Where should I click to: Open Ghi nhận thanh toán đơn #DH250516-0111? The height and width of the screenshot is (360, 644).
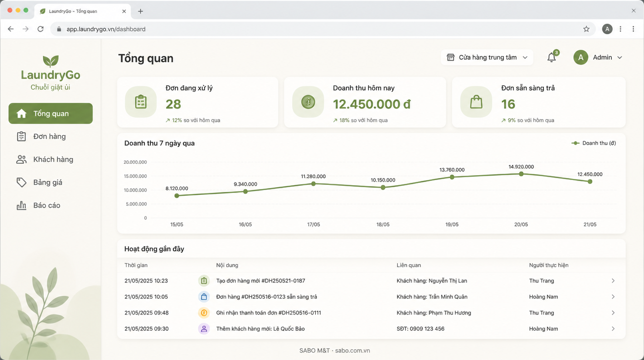(x=268, y=313)
